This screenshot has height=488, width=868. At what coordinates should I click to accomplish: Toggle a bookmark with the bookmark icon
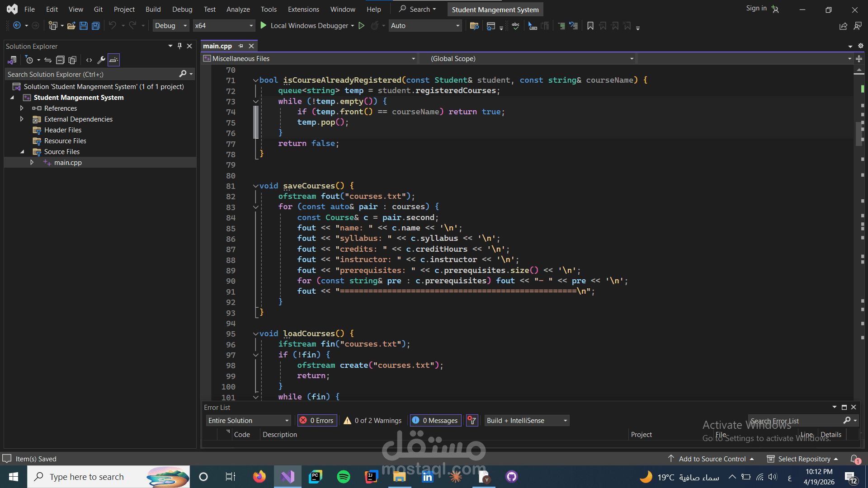590,26
